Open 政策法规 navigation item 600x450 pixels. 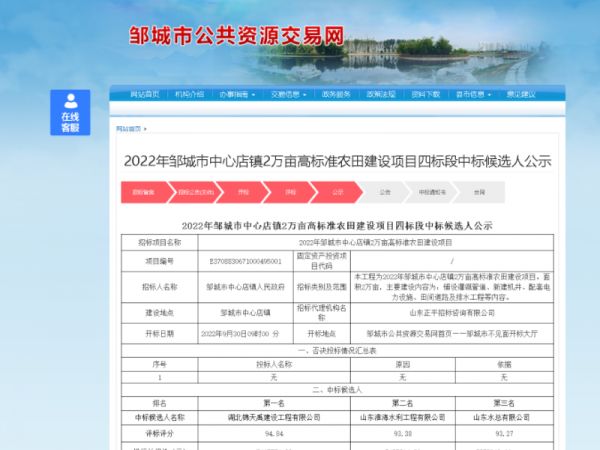coord(381,94)
